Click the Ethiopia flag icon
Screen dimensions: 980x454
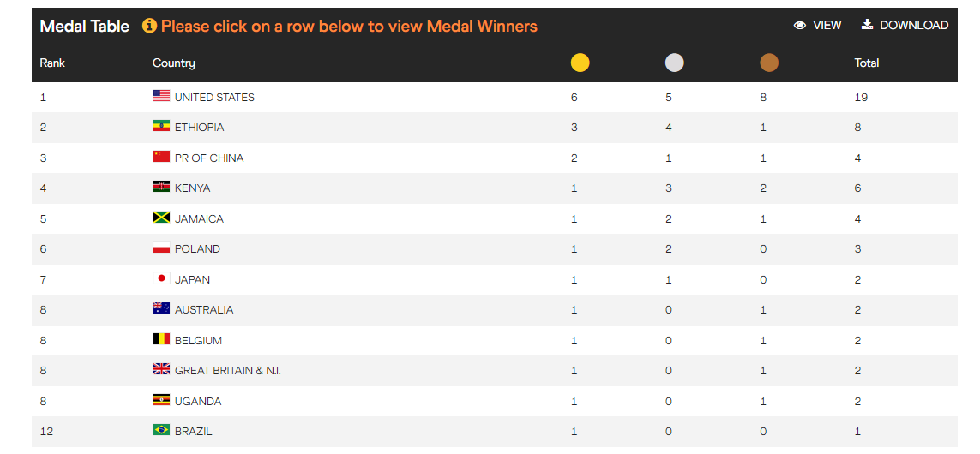click(161, 127)
